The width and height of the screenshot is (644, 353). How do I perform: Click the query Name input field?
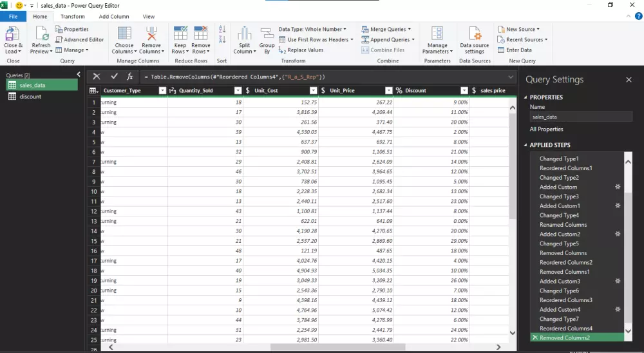pos(581,117)
